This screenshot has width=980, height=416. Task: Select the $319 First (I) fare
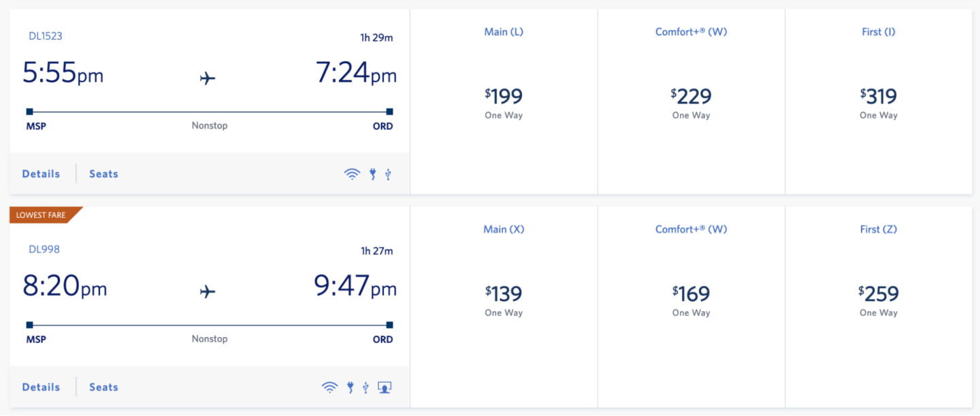(x=879, y=101)
